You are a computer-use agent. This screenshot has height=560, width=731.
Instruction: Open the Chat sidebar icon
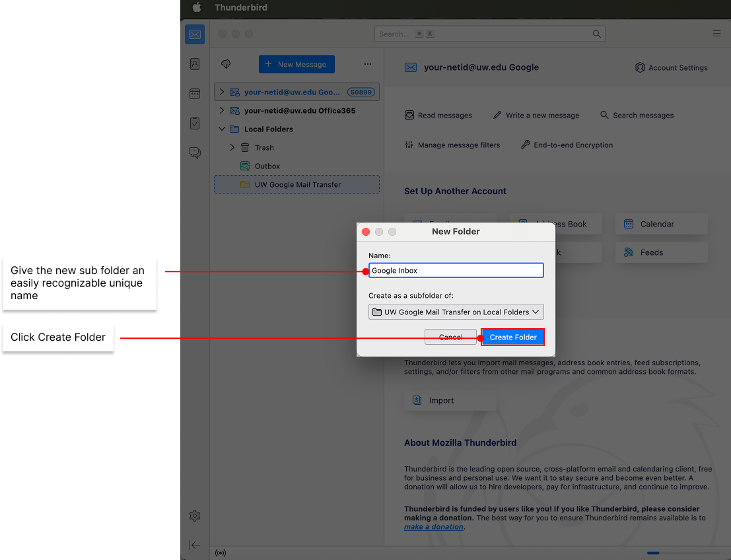pos(195,153)
